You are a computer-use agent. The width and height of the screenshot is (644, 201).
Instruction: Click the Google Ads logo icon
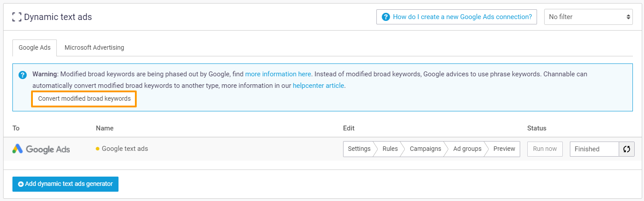(x=18, y=149)
